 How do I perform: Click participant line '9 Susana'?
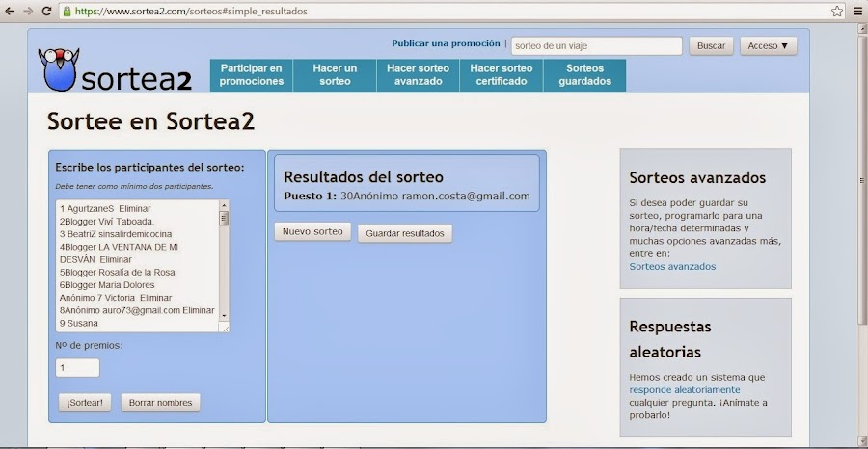[x=79, y=323]
